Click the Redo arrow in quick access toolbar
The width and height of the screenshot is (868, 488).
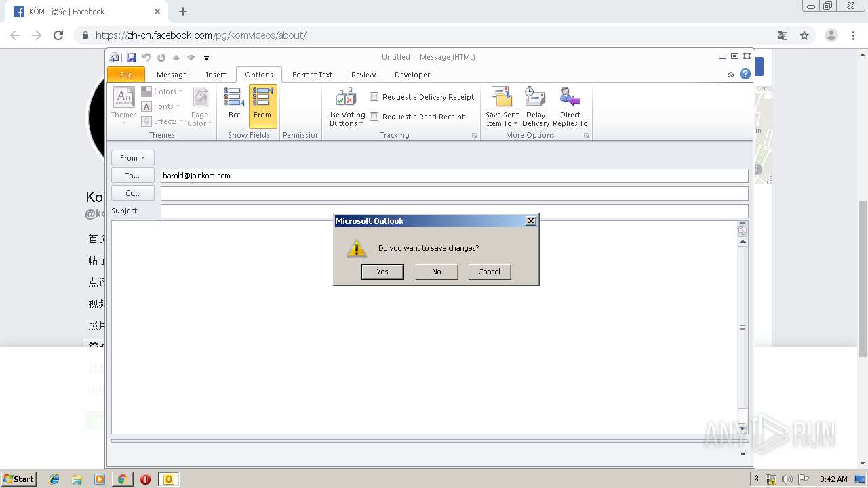coord(161,58)
